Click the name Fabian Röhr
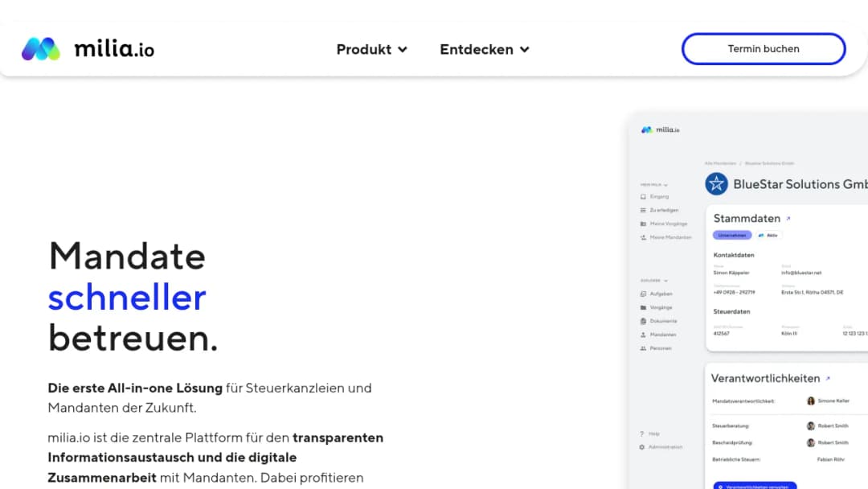This screenshot has width=868, height=489. tap(831, 460)
